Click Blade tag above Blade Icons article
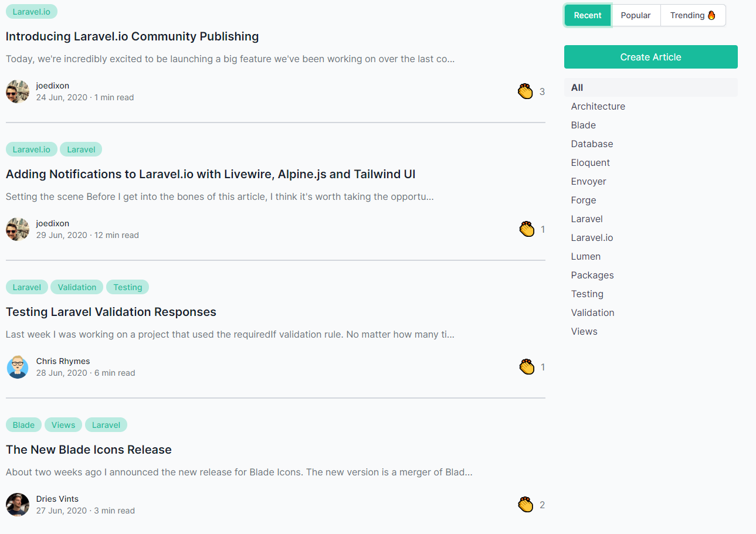 click(x=23, y=425)
